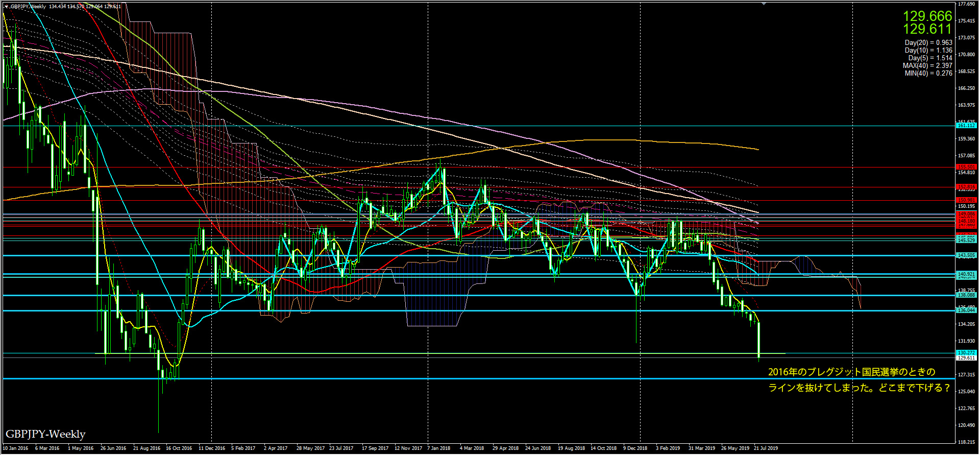
Task: Click the 7 Jan 2018 date label
Action: [x=438, y=448]
